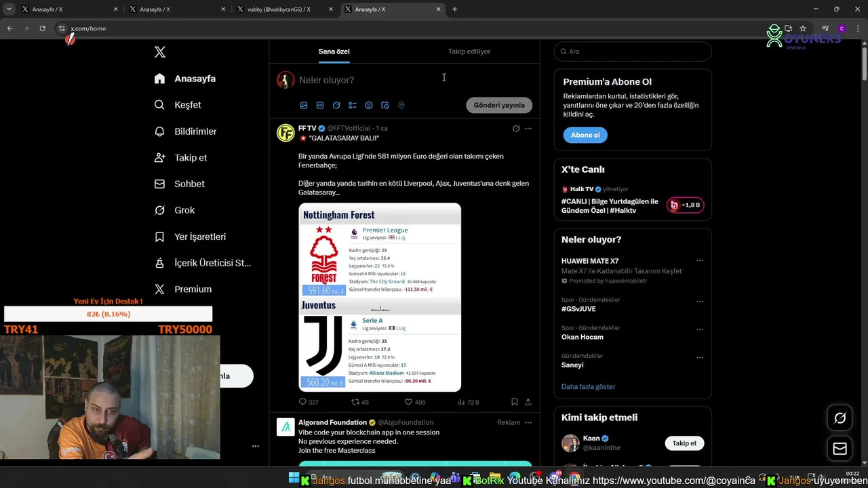Bookmark the FF TV post
The image size is (868, 488).
515,402
